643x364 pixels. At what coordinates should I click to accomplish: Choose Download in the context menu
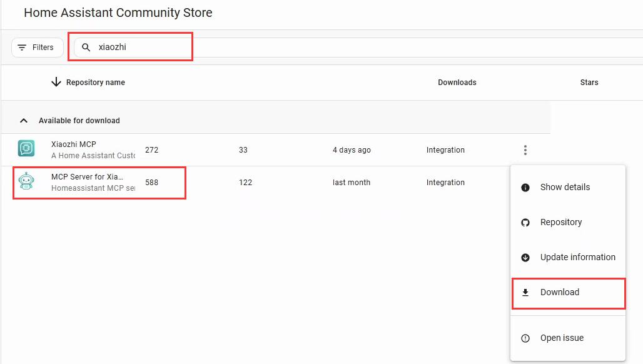click(560, 292)
